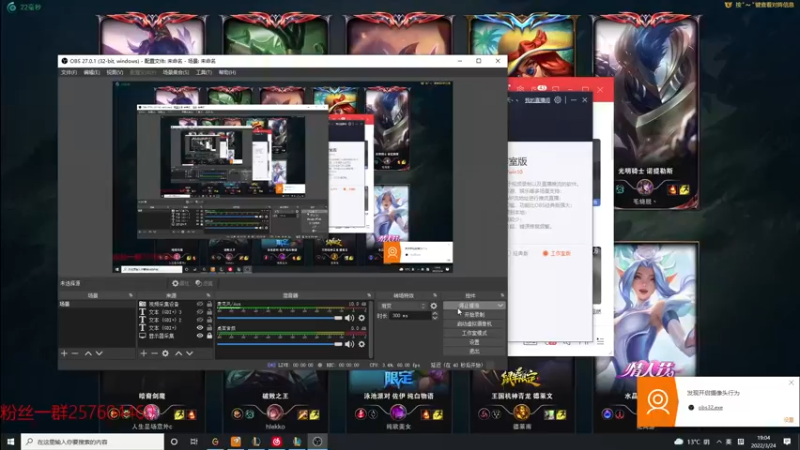Screen dimensions: 800x450
Task: Toggle lock on 文本 (GDI+) source
Action: click(209, 328)
